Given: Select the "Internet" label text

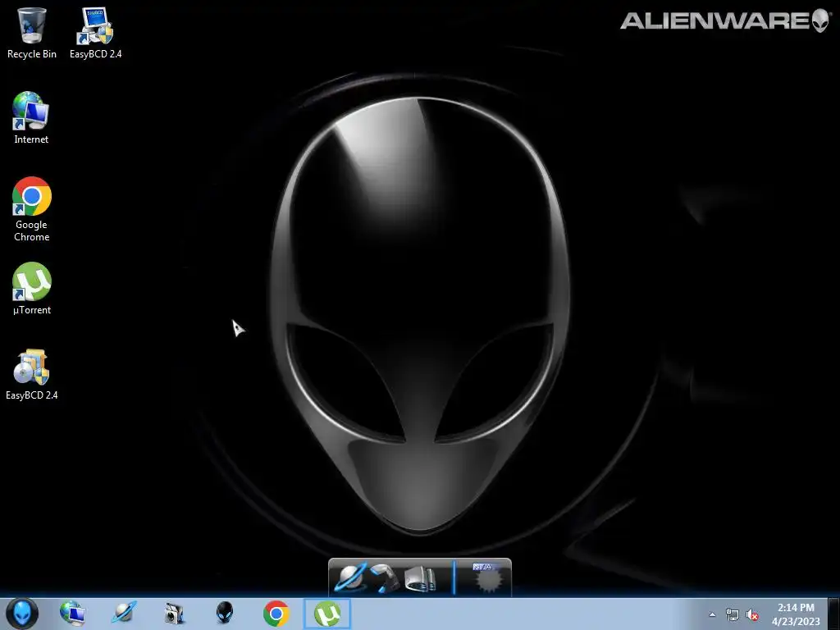Looking at the screenshot, I should pos(31,139).
